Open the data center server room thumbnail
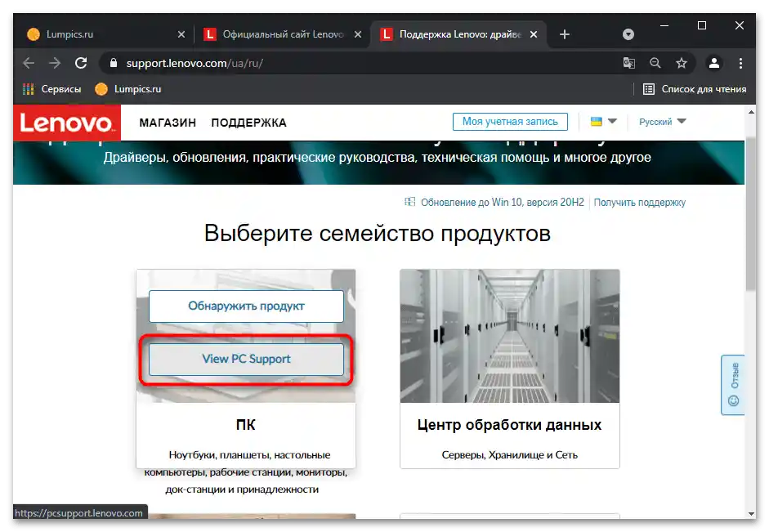 510,336
